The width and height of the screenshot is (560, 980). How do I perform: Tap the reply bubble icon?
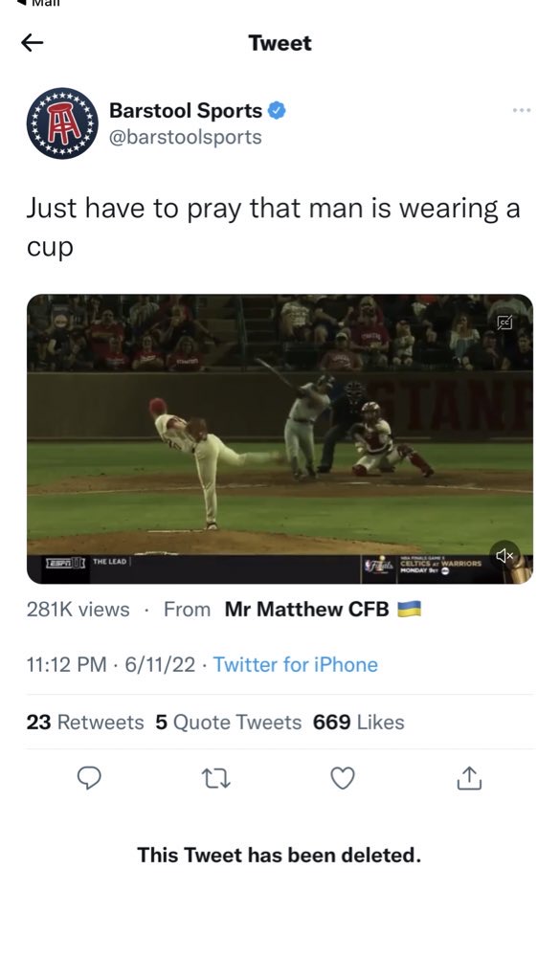coord(90,779)
